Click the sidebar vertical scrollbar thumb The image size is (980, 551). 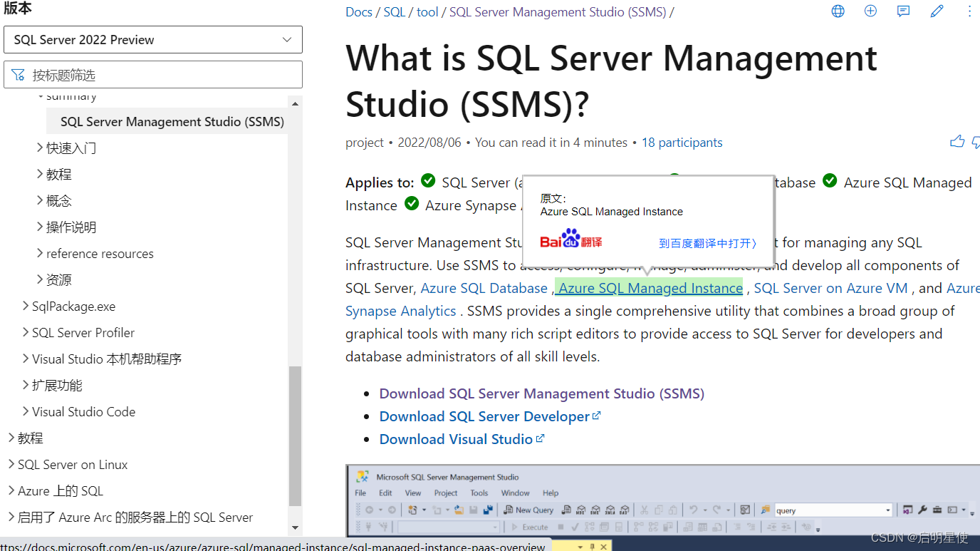(296, 435)
